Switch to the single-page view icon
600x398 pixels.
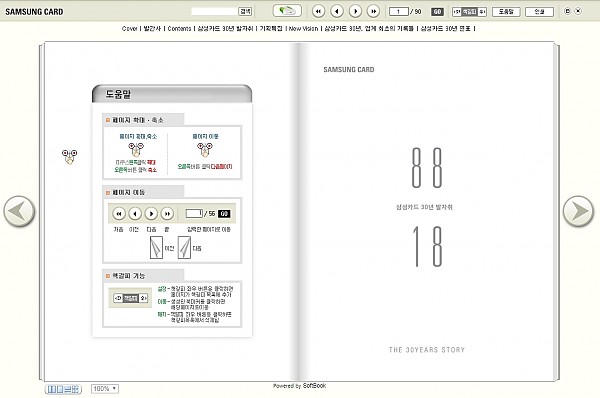tap(60, 389)
